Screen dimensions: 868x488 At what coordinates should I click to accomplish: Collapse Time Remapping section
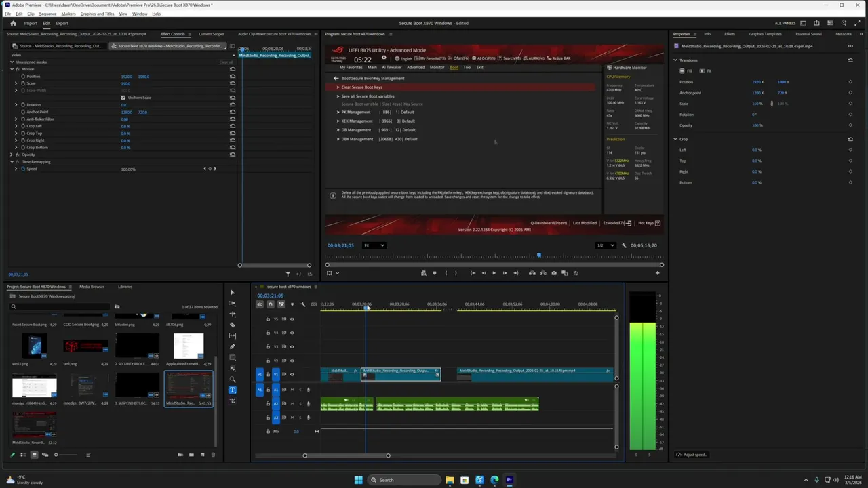(x=12, y=162)
